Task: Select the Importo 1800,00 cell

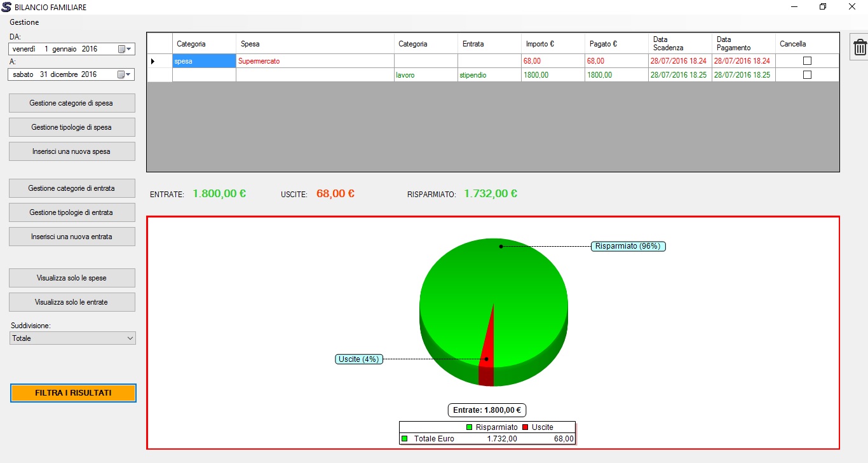Action: 553,75
